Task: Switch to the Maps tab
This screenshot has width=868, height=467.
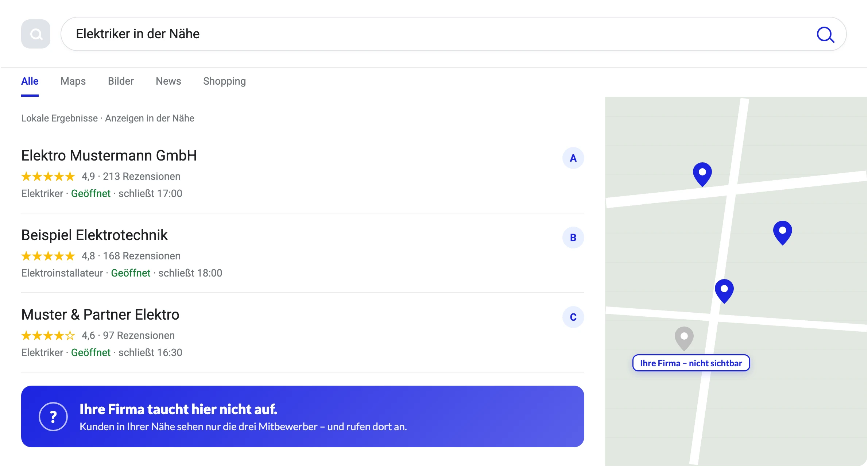Action: (73, 81)
